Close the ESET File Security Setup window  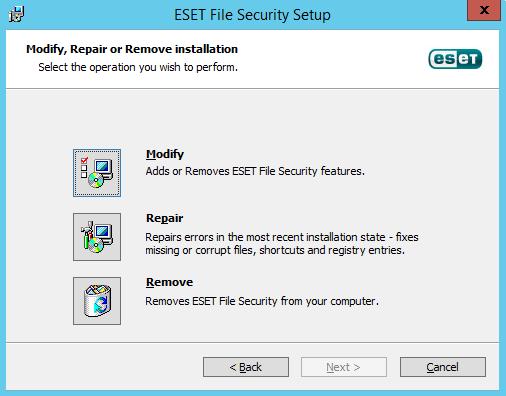[484, 10]
